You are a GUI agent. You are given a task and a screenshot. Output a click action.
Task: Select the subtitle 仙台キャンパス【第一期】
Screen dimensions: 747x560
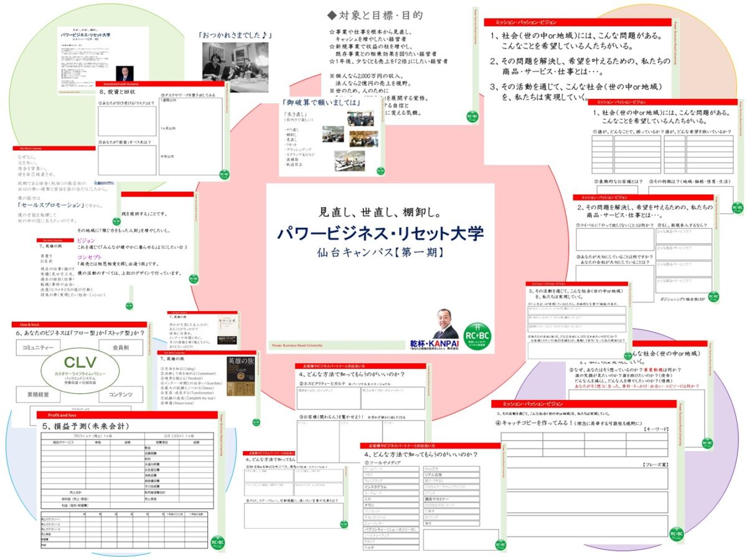click(380, 254)
